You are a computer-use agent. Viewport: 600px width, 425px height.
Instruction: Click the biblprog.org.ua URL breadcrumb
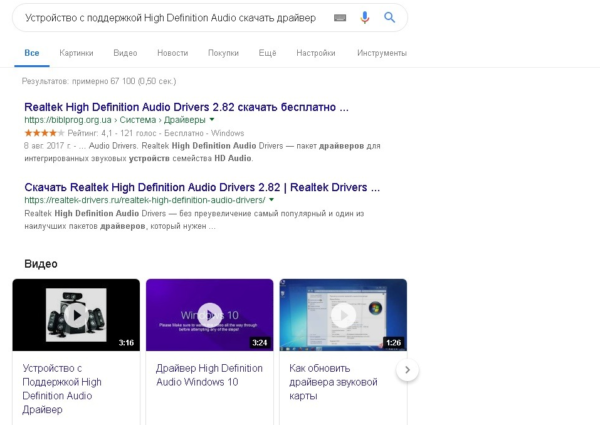click(115, 120)
